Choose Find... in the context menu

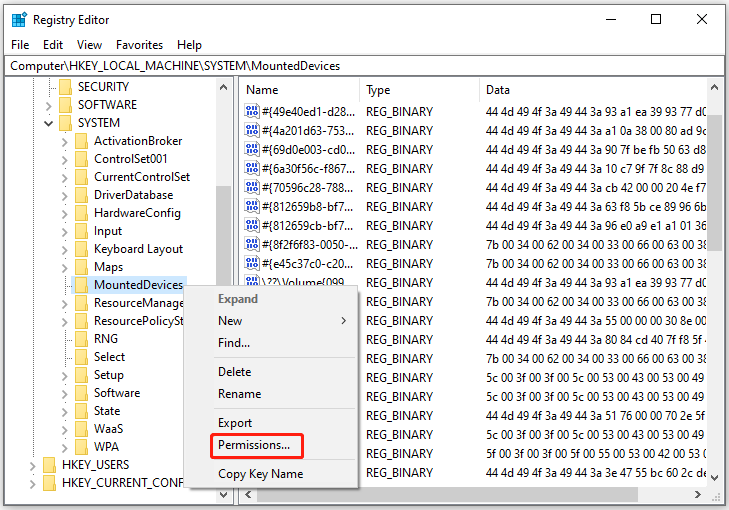(234, 343)
